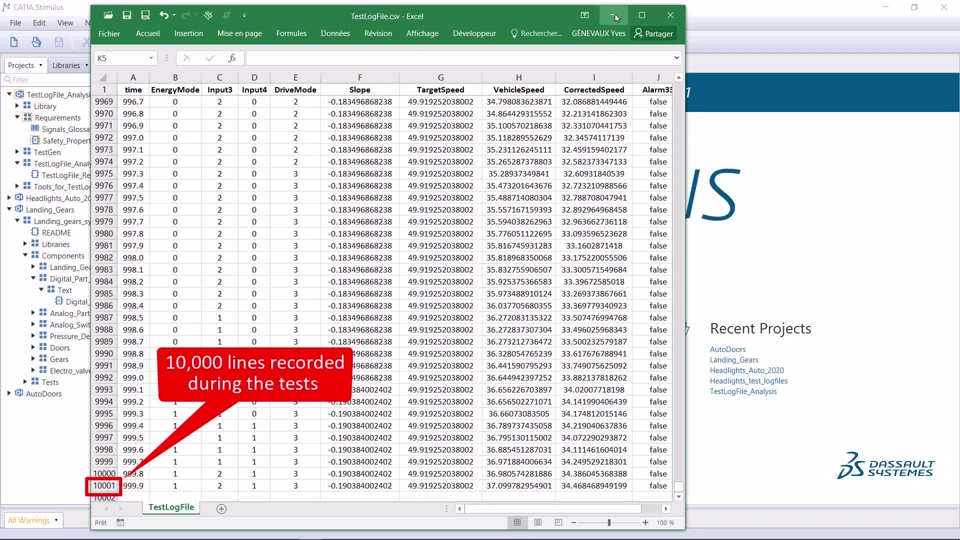The width and height of the screenshot is (960, 540).
Task: Undo last action in Excel
Action: coord(163,15)
